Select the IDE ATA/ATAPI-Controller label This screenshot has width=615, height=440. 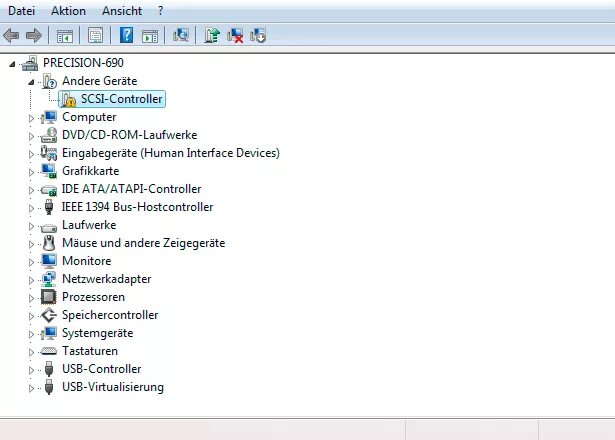131,189
